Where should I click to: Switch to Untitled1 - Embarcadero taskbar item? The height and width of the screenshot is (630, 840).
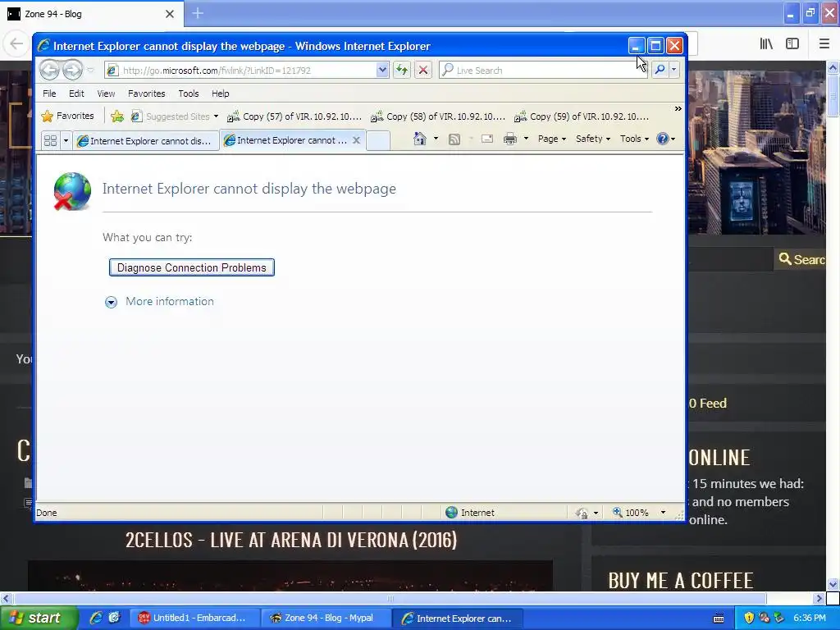194,619
